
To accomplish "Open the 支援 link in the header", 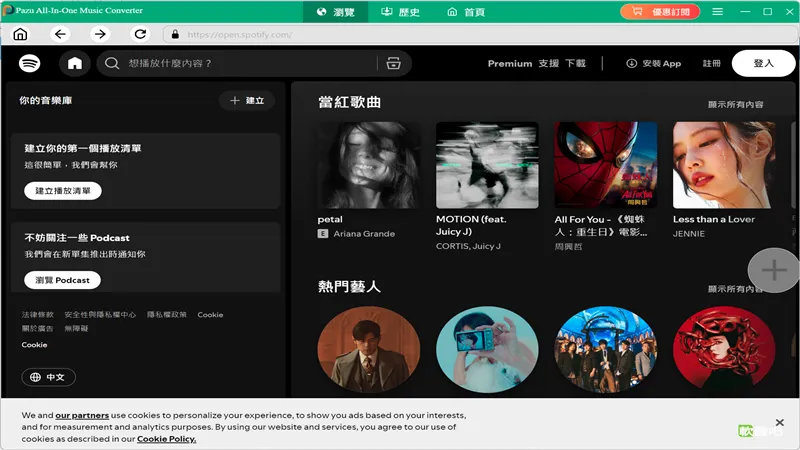I will [x=548, y=63].
